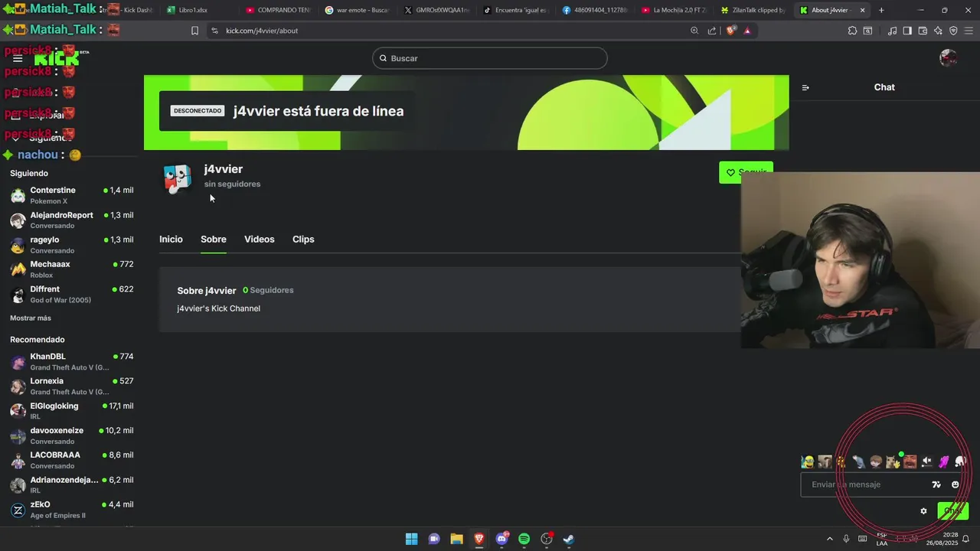Open davooxeneize recommended channel
This screenshot has width=980, height=551.
[x=72, y=435]
